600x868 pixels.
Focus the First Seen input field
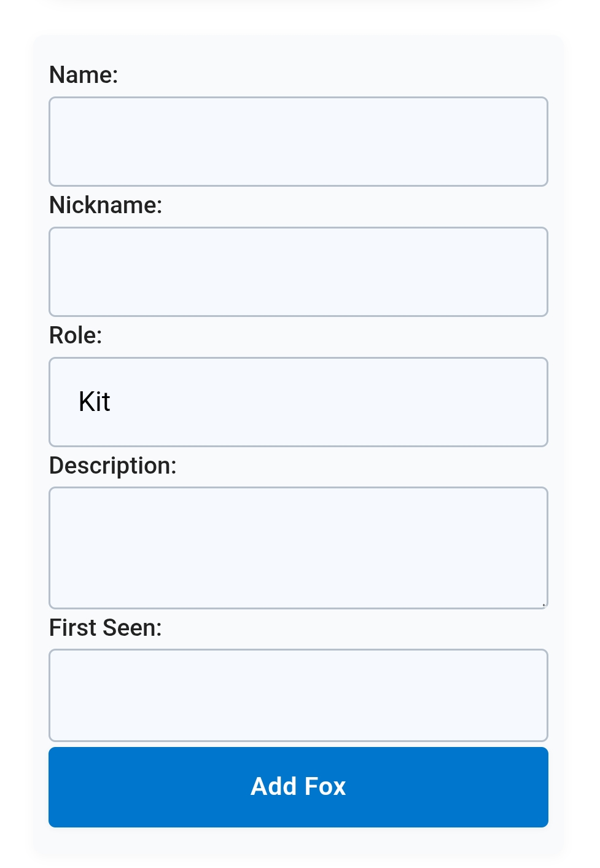pyautogui.click(x=298, y=695)
